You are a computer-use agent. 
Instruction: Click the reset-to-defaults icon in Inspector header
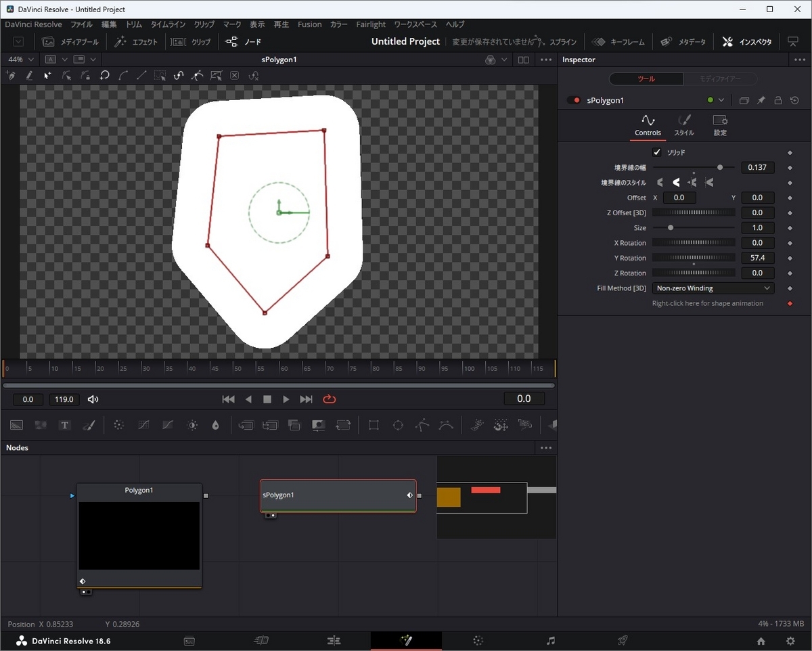[794, 100]
